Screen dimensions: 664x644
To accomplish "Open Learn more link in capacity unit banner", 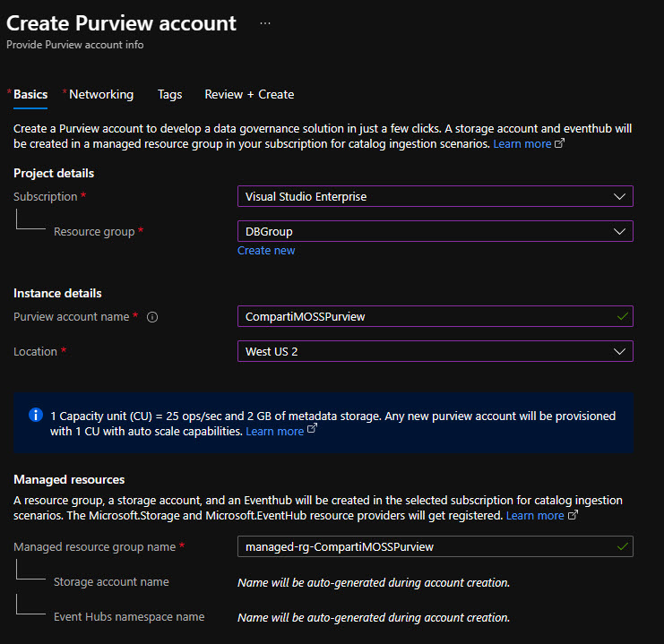I will click(275, 432).
